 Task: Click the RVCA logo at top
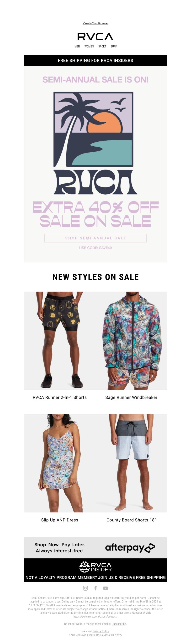tap(95, 37)
